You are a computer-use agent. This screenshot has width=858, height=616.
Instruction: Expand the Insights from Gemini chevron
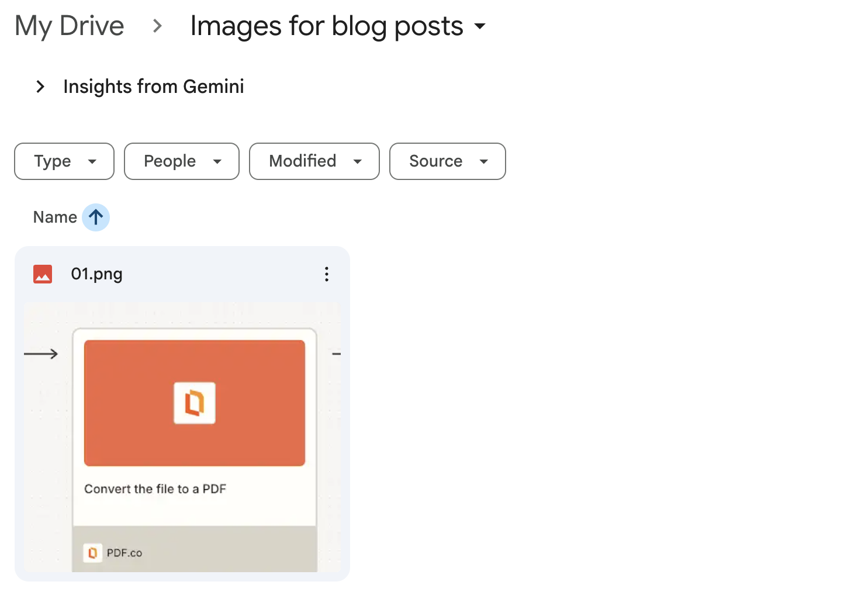tap(40, 86)
